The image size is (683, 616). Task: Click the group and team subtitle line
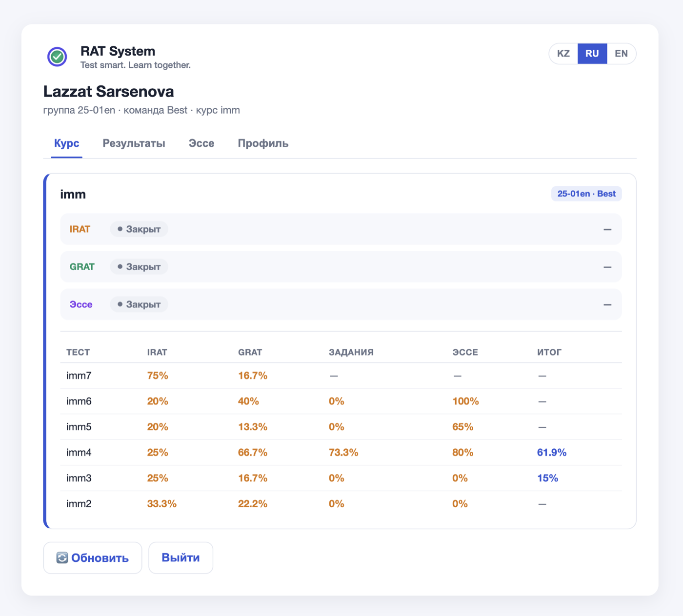coord(141,110)
